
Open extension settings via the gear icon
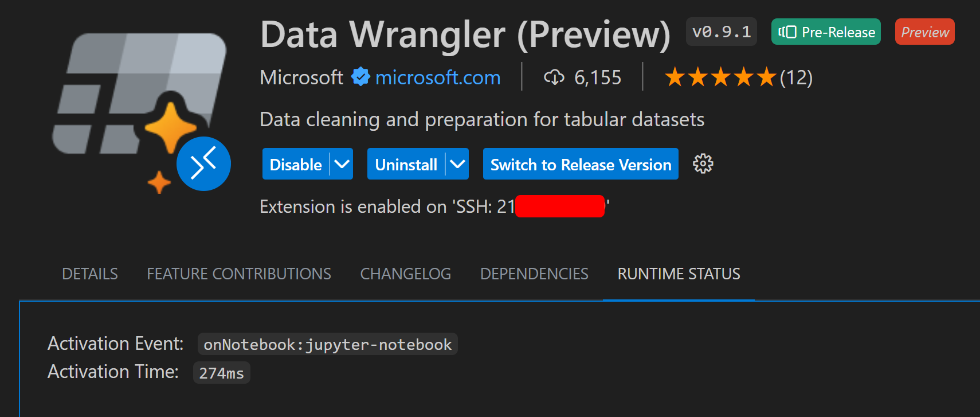[702, 164]
